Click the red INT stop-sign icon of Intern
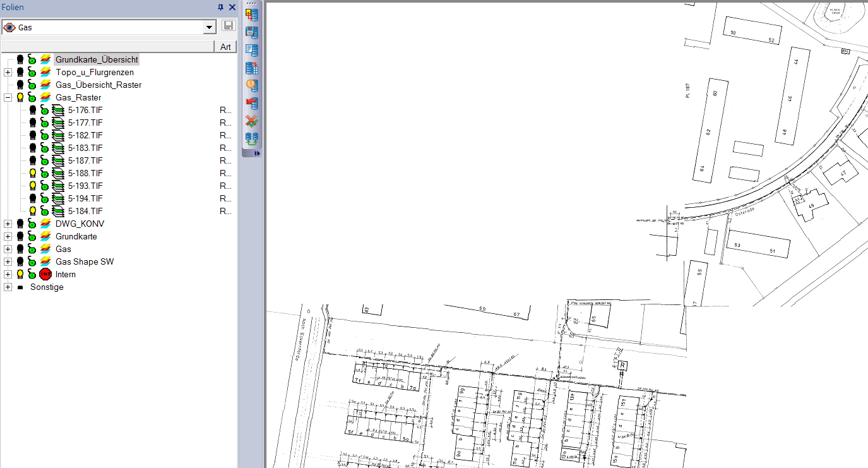868x468 pixels. (x=45, y=274)
